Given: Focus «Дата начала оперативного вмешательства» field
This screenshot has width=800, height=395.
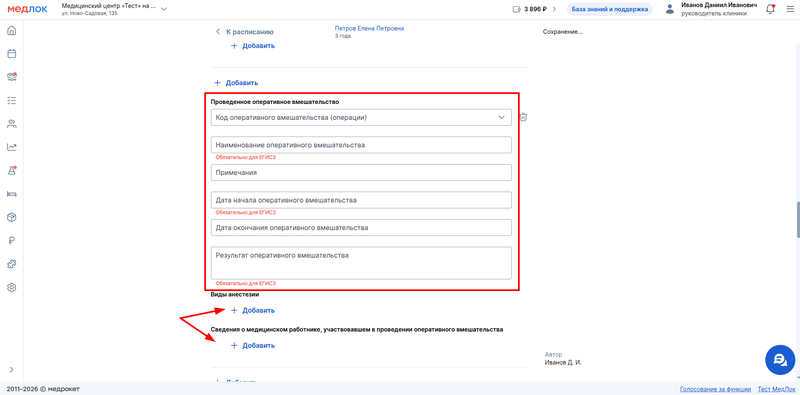Looking at the screenshot, I should 361,200.
